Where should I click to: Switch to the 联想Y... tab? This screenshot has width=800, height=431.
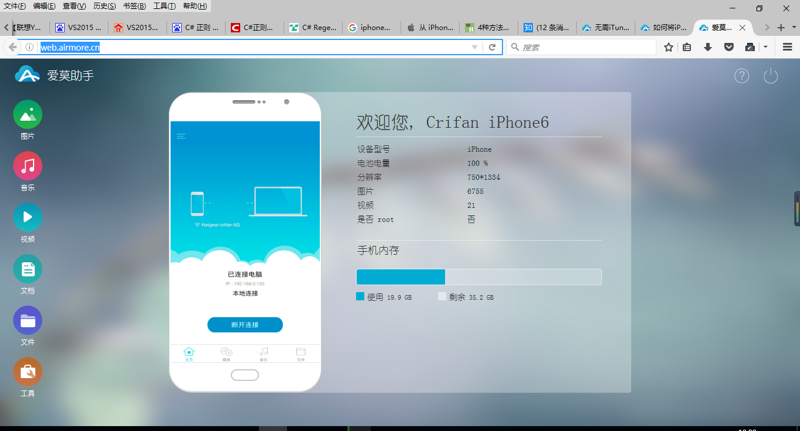pyautogui.click(x=28, y=28)
